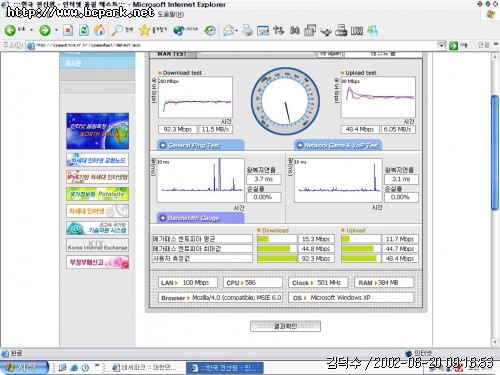Expand the address bar dropdown arrow
The width and height of the screenshot is (500, 375).
coord(441,45)
